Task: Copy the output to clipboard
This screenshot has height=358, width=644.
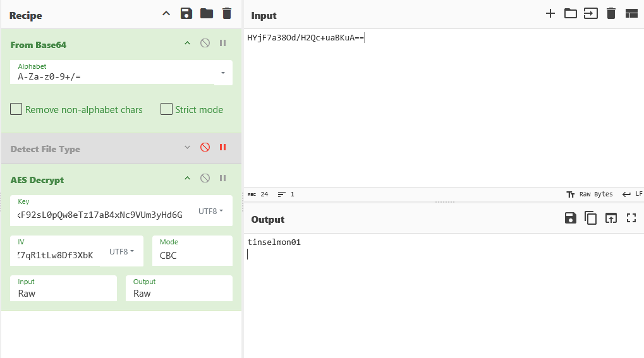Action: point(590,218)
